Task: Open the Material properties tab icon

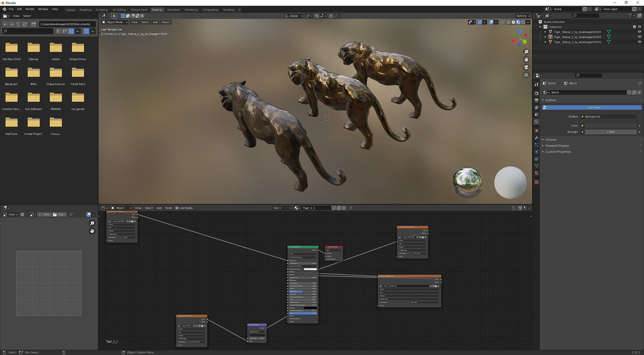Action: coord(537,173)
